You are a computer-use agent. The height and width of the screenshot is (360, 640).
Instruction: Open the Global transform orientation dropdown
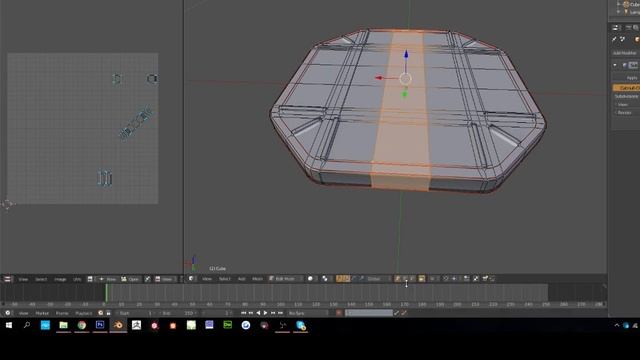click(x=378, y=279)
